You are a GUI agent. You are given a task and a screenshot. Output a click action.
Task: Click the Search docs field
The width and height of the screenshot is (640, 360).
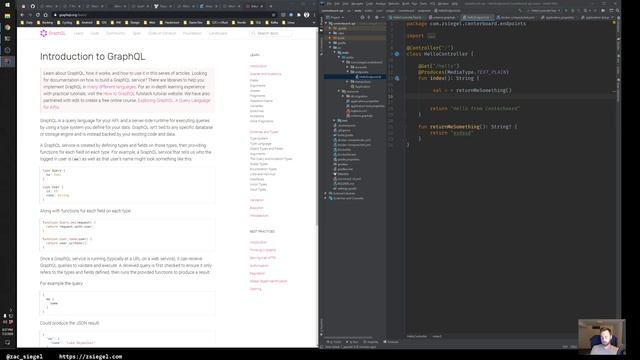tap(270, 33)
